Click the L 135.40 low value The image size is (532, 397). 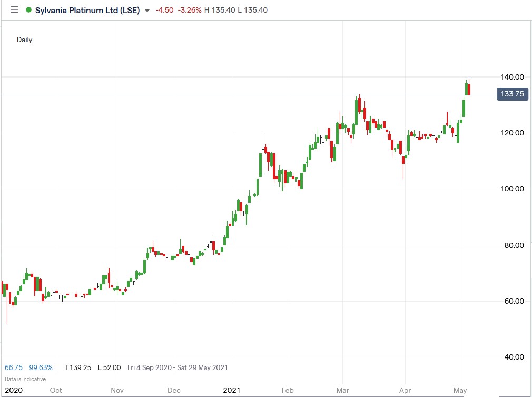click(x=253, y=10)
